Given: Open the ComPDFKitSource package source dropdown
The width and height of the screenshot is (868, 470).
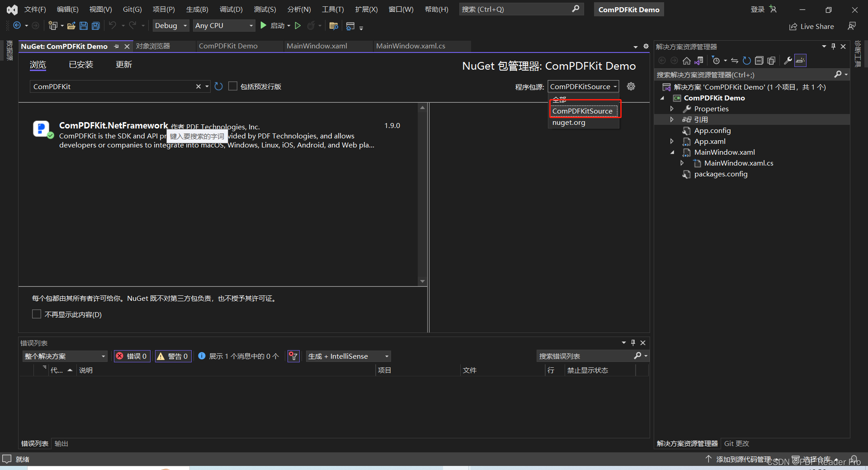Looking at the screenshot, I should pyautogui.click(x=583, y=86).
